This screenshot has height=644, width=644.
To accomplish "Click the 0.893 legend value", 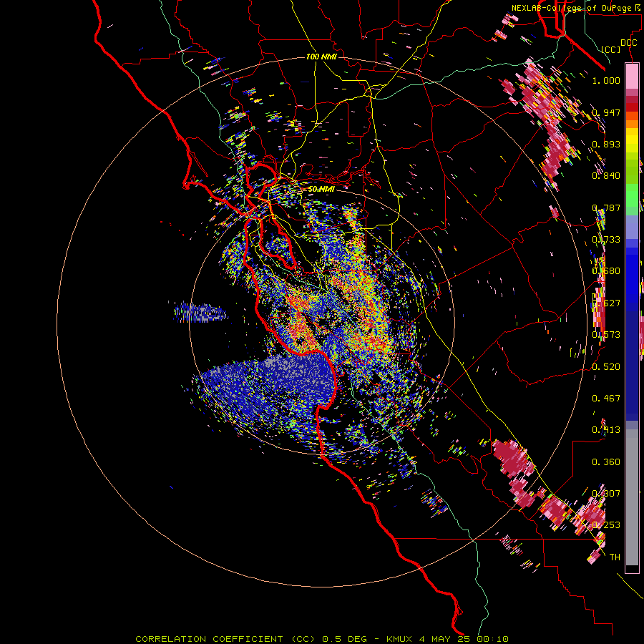I will point(606,144).
